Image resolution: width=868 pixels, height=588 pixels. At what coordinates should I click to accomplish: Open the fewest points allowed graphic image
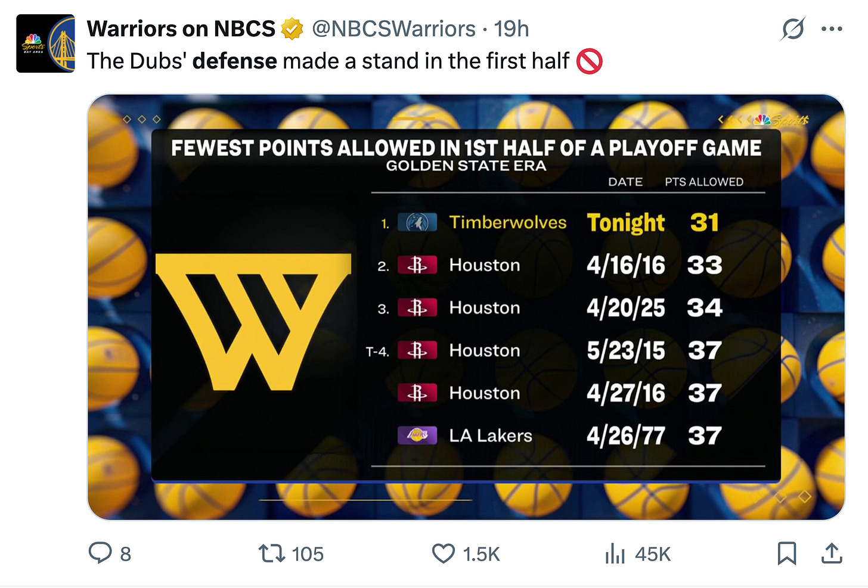point(466,307)
